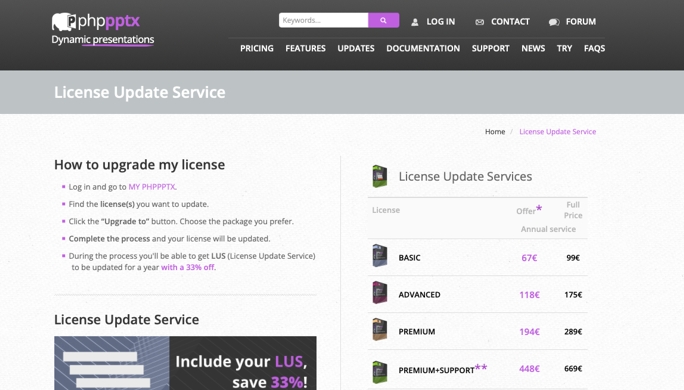Click the ADVANCED license box icon

pos(380,293)
